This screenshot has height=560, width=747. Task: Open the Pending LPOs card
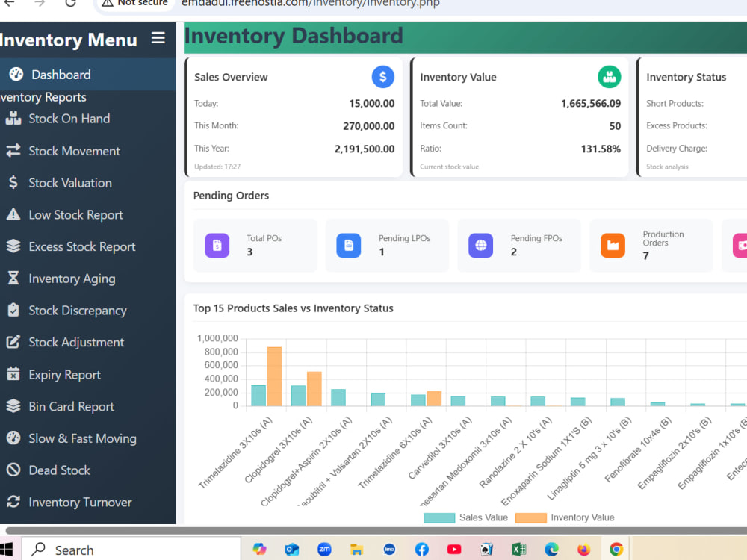[x=387, y=245]
